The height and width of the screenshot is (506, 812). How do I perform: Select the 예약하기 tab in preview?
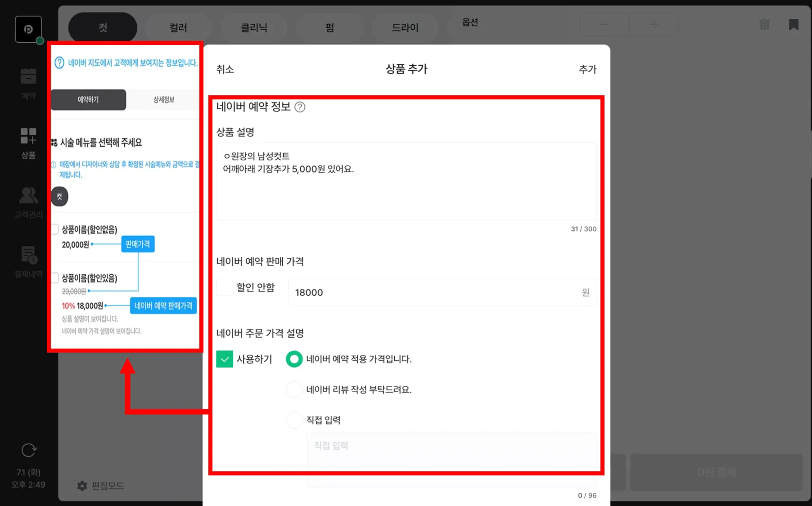tap(88, 100)
